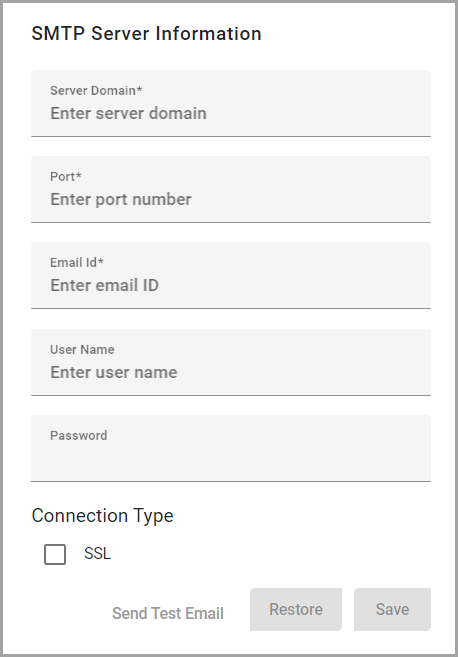Click Send Test Email
This screenshot has height=657, width=458.
click(168, 613)
